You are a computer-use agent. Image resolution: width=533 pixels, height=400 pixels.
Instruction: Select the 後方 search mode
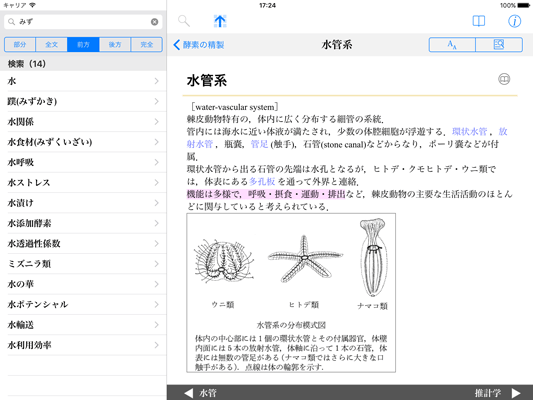(115, 45)
